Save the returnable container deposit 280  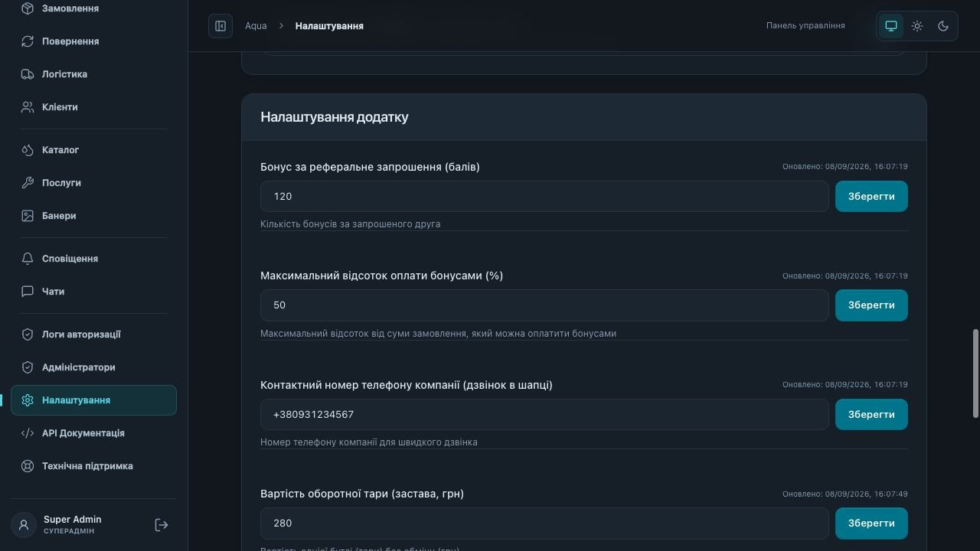[871, 523]
